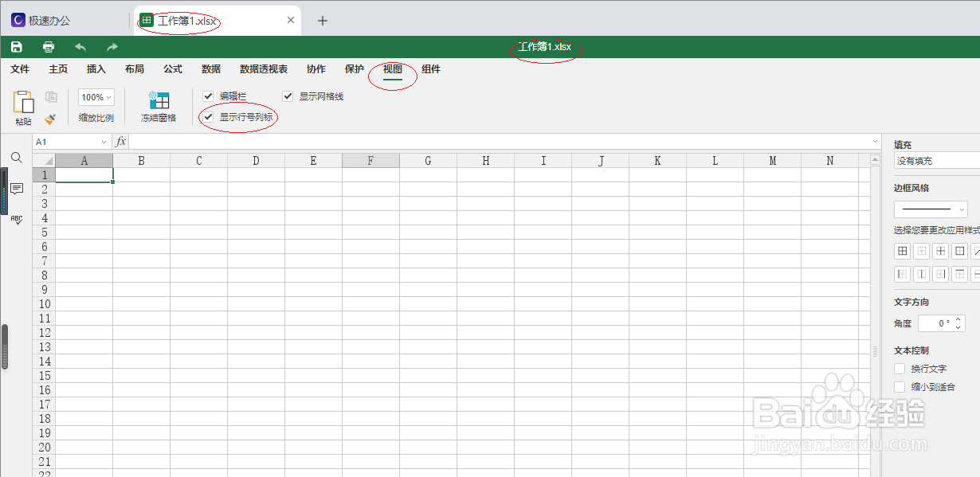The image size is (980, 477).
Task: Click the save icon in green toolbar
Action: click(17, 47)
